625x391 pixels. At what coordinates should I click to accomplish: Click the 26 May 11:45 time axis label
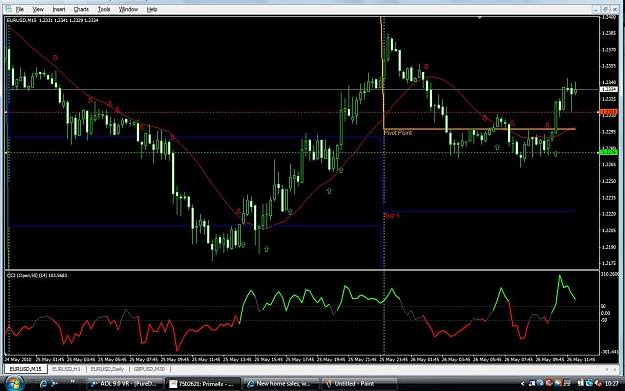[581, 360]
